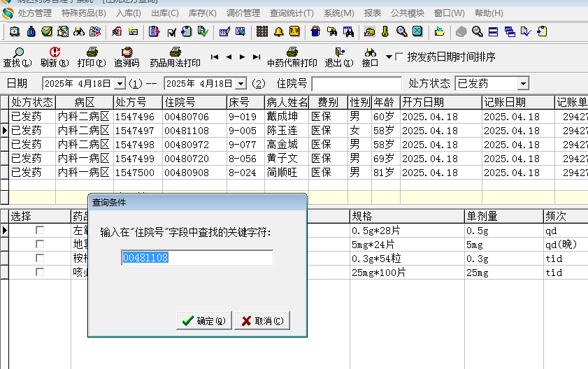588x369 pixels.
Task: Open 库存(K) menu
Action: [x=202, y=13]
